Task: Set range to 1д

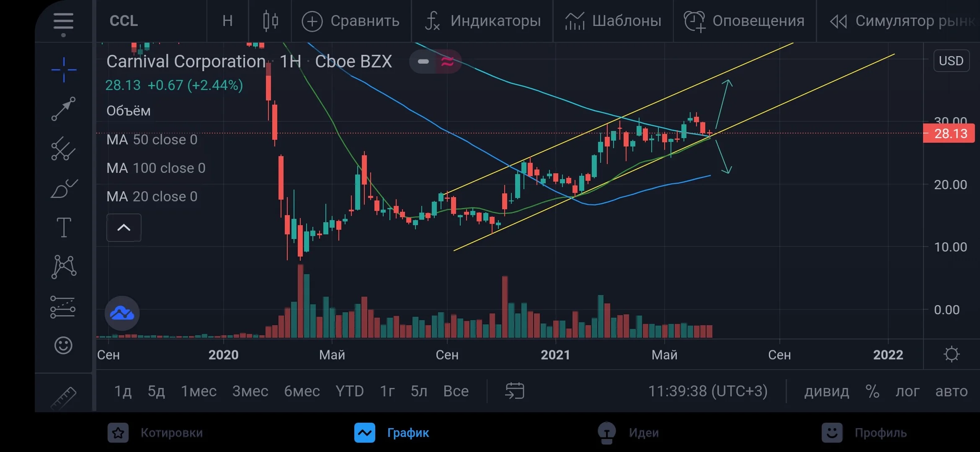Action: pos(123,391)
